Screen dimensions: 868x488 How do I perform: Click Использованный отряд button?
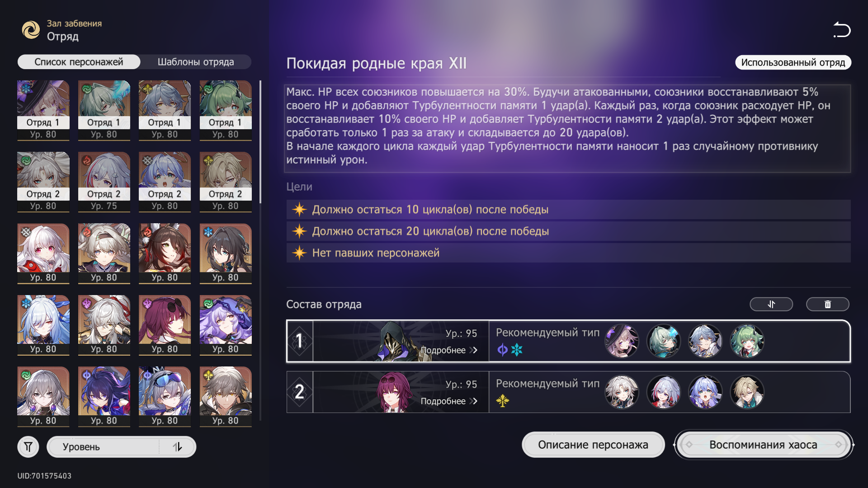[x=793, y=62]
